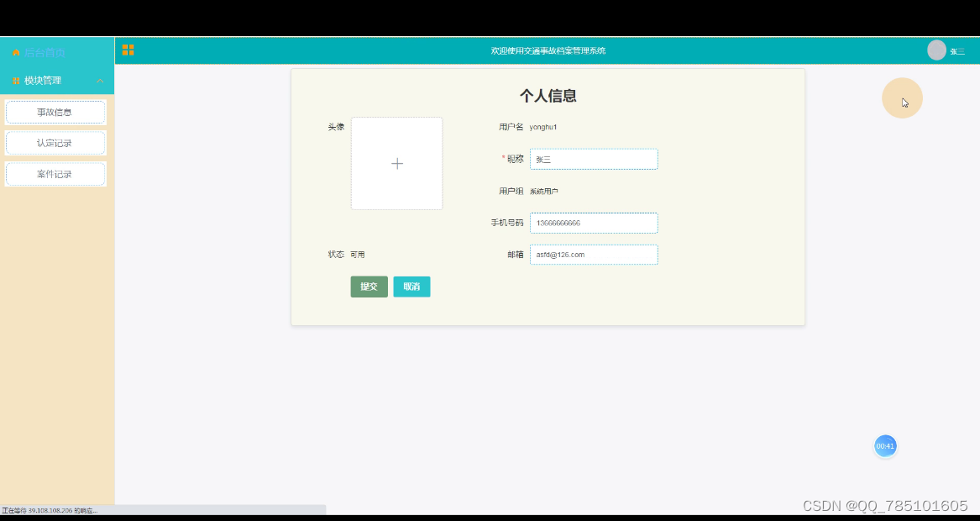The width and height of the screenshot is (980, 521).
Task: Click the 状态 label
Action: click(x=336, y=255)
